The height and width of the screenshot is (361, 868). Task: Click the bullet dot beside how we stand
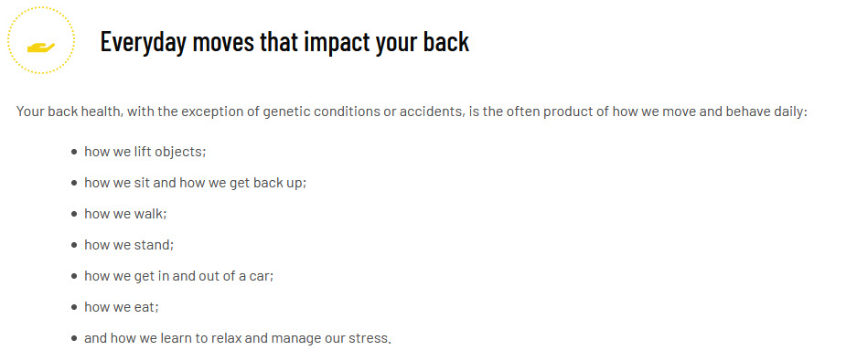(x=75, y=245)
